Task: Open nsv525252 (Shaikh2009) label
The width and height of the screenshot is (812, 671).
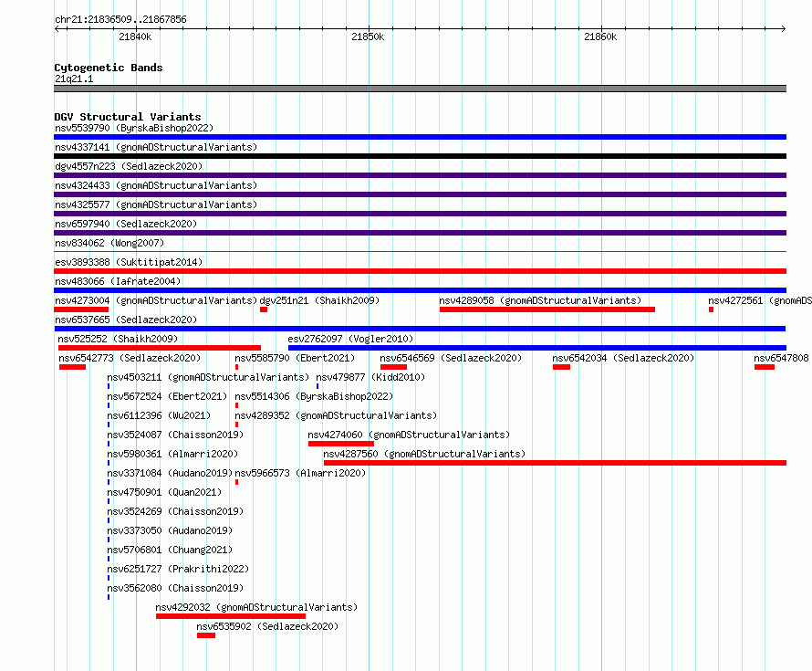Action: (x=118, y=339)
